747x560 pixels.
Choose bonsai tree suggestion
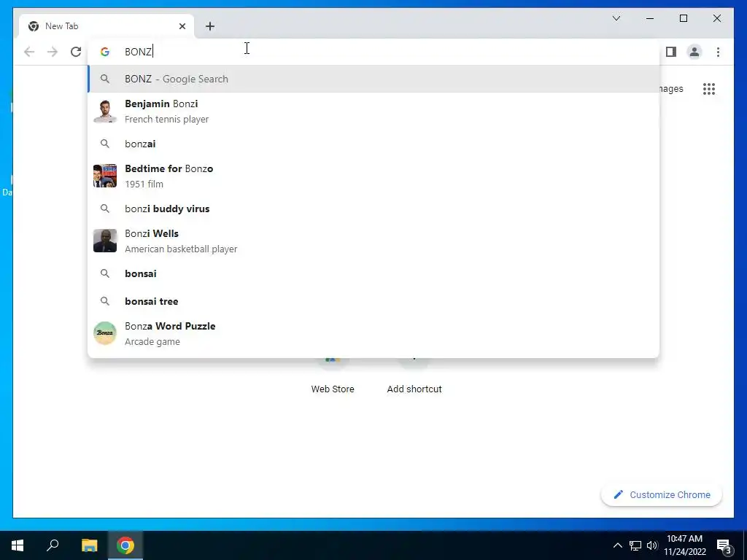click(374, 301)
